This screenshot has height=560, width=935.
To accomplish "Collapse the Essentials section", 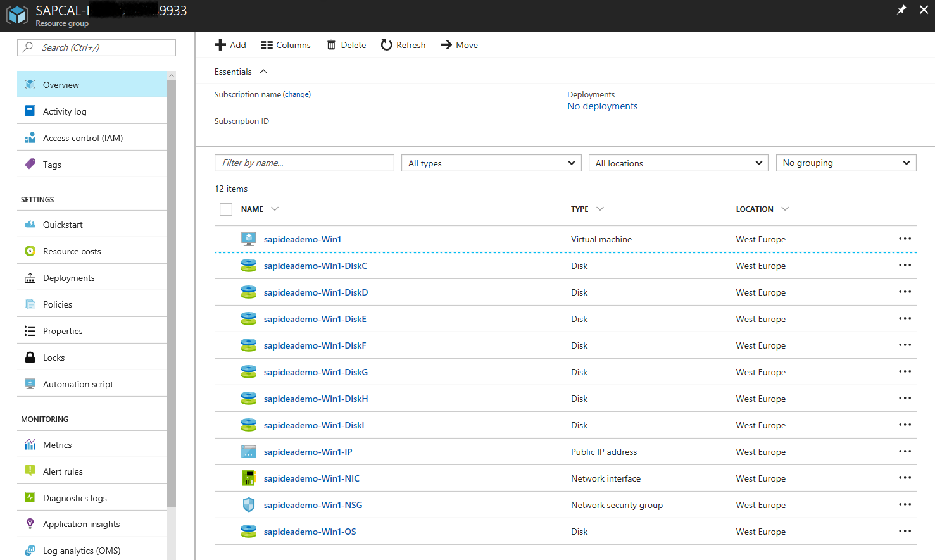I will (x=263, y=72).
